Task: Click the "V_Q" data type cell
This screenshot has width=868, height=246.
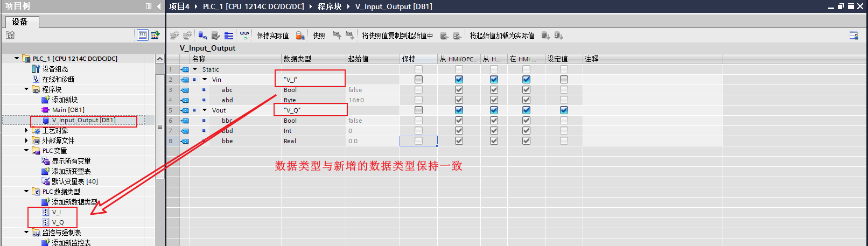Action: [x=313, y=110]
